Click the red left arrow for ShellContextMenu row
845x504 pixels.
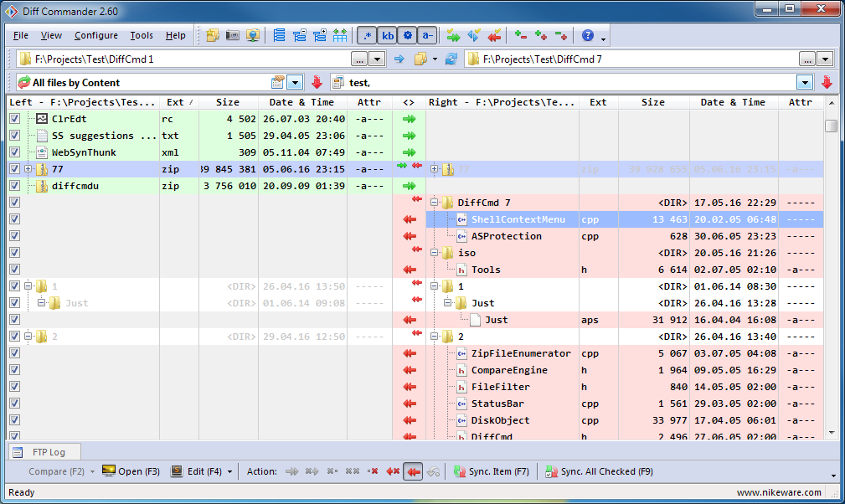tap(409, 219)
